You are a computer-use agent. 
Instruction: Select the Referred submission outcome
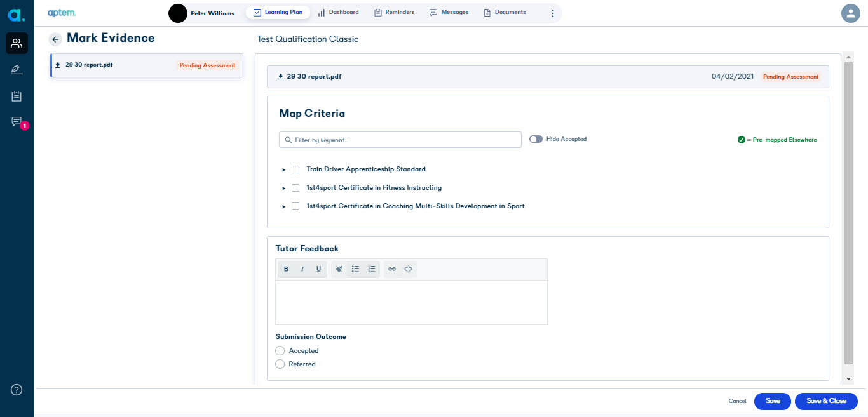[280, 364]
